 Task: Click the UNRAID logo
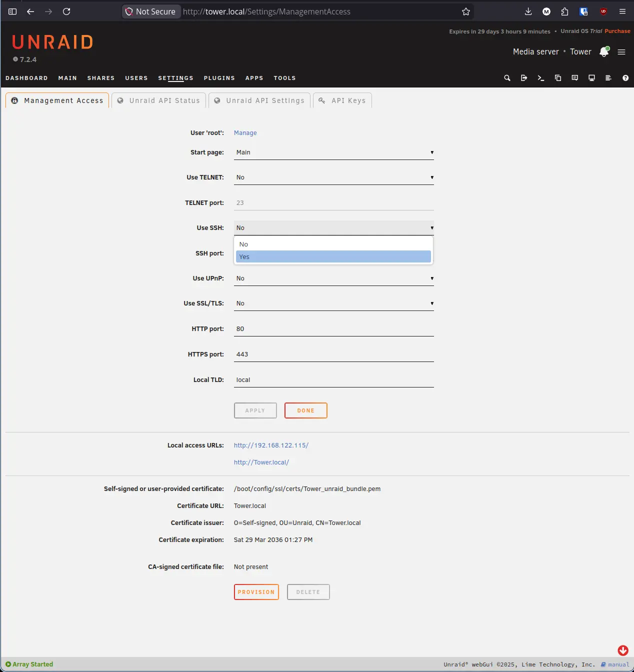click(x=52, y=42)
